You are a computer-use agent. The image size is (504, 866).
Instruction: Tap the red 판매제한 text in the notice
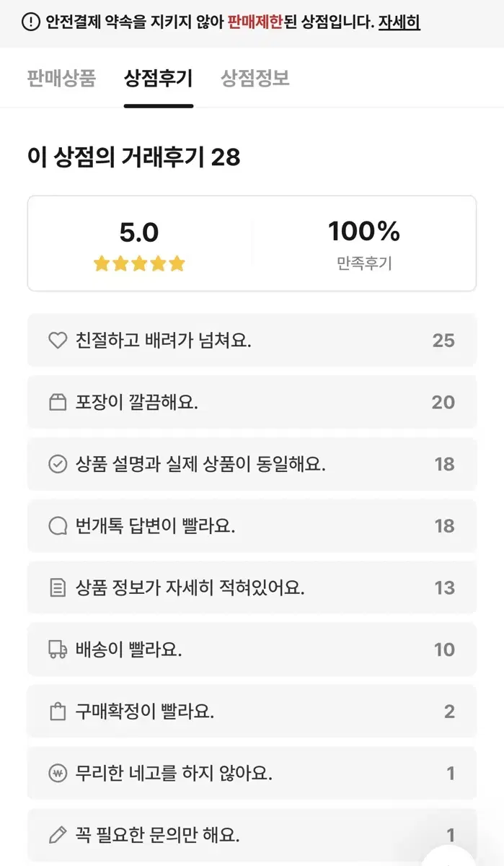(x=255, y=22)
